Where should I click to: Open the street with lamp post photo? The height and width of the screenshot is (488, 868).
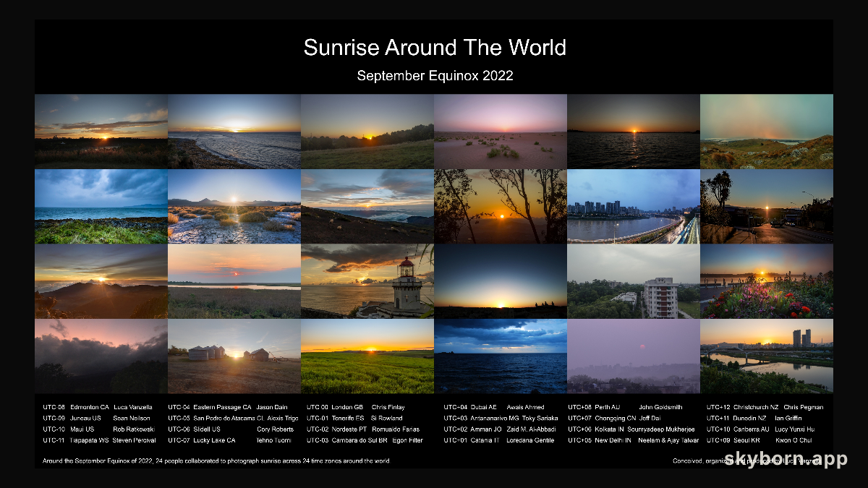767,206
